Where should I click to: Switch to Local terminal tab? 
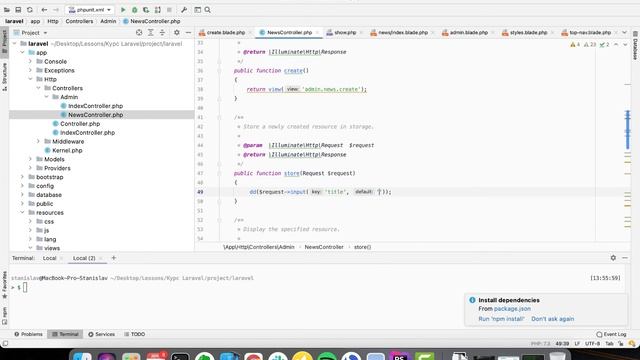click(x=49, y=258)
